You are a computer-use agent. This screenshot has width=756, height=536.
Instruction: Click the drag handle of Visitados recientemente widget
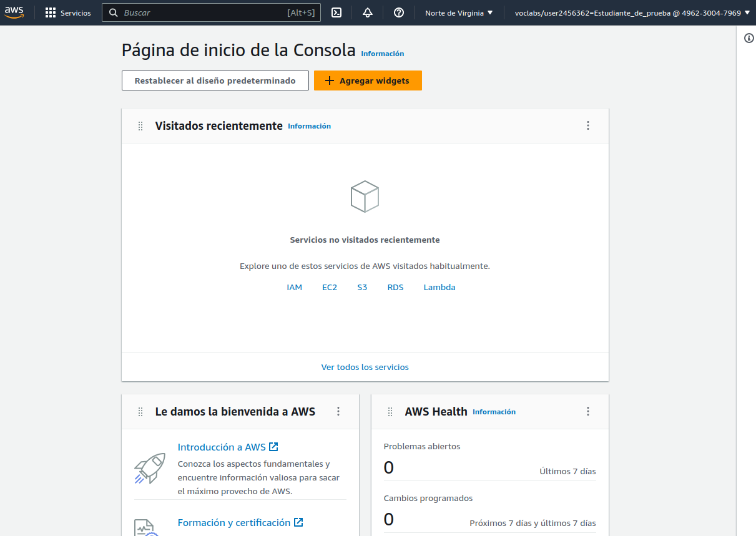140,125
